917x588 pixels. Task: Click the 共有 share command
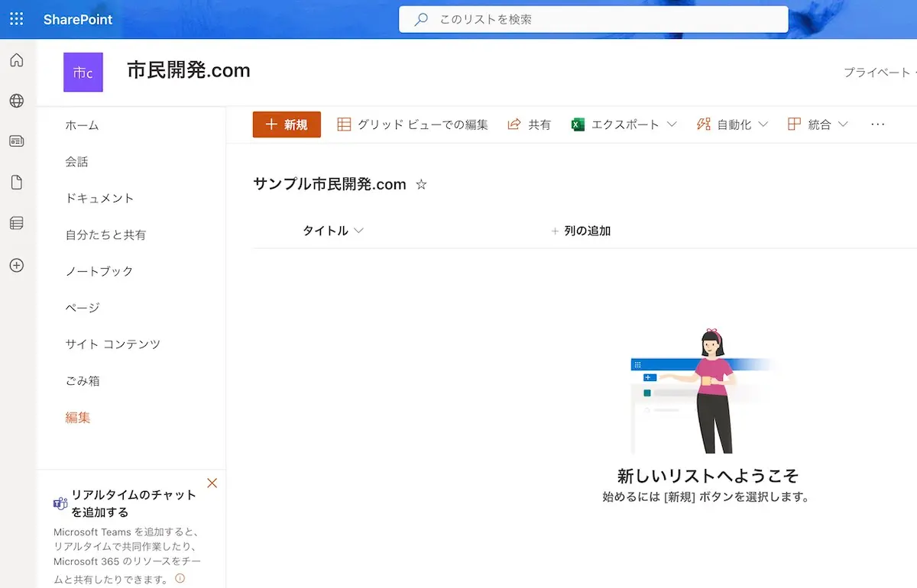pyautogui.click(x=530, y=124)
